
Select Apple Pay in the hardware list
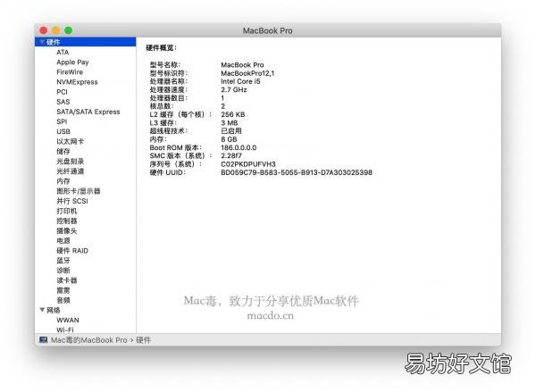coord(72,63)
